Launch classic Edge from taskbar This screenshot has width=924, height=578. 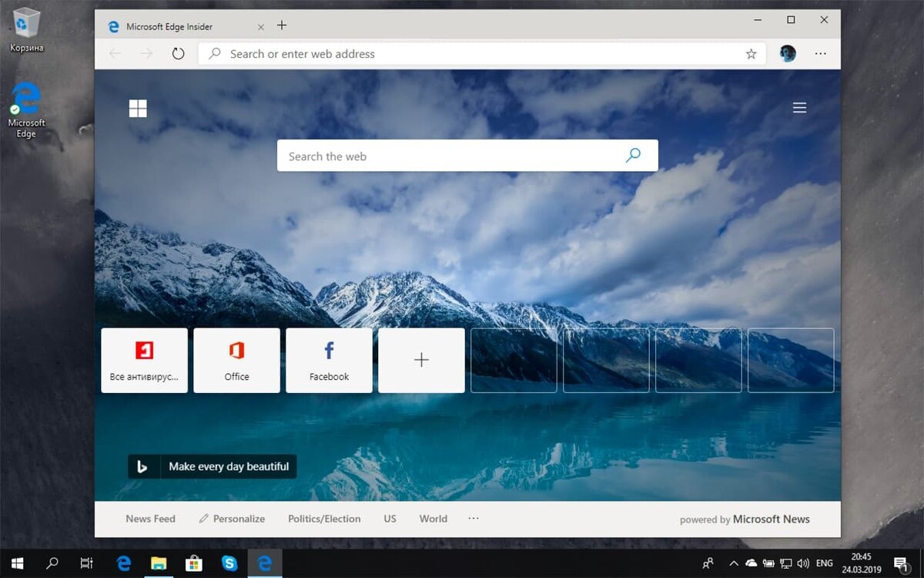coord(123,563)
